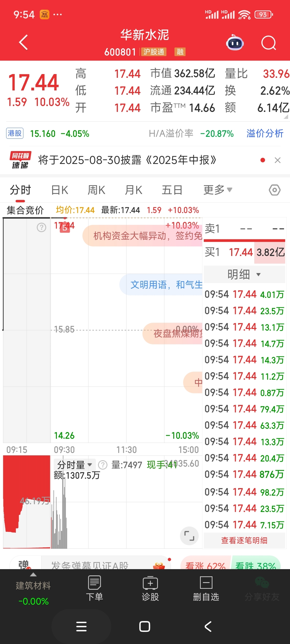Open 溢价分析 link

[265, 133]
